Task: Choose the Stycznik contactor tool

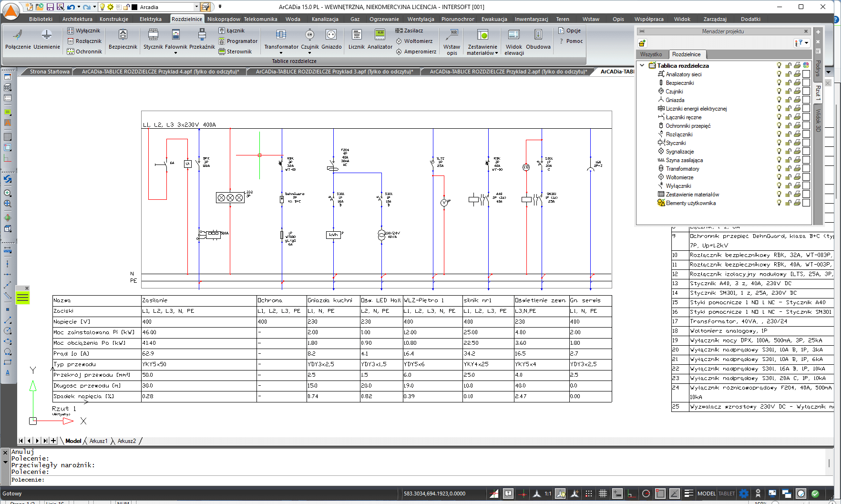Action: [x=153, y=40]
